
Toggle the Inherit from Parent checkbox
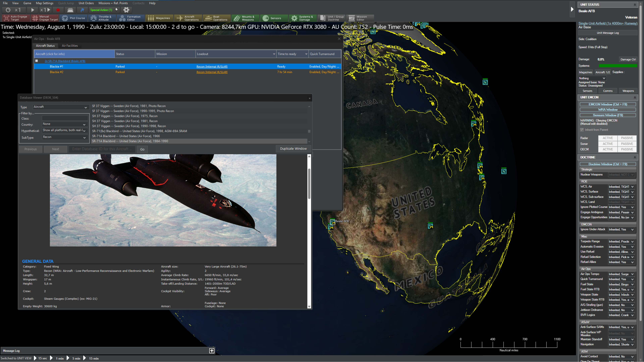[x=582, y=130]
